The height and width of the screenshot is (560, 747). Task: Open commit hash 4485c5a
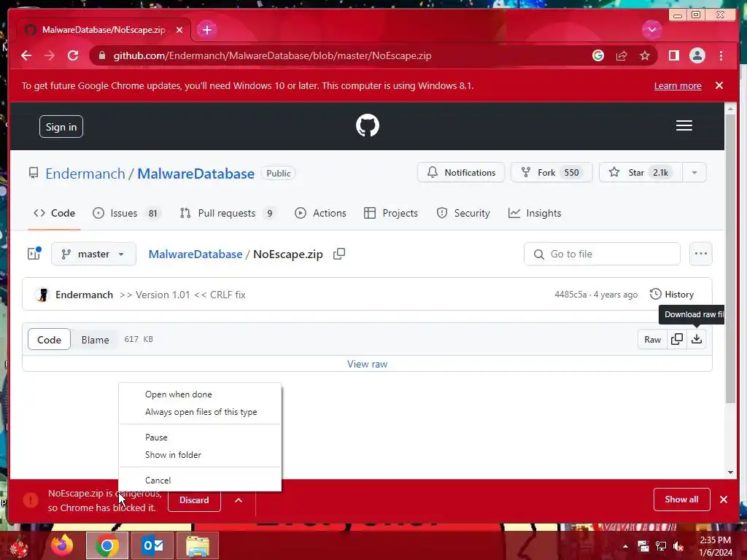click(x=570, y=295)
